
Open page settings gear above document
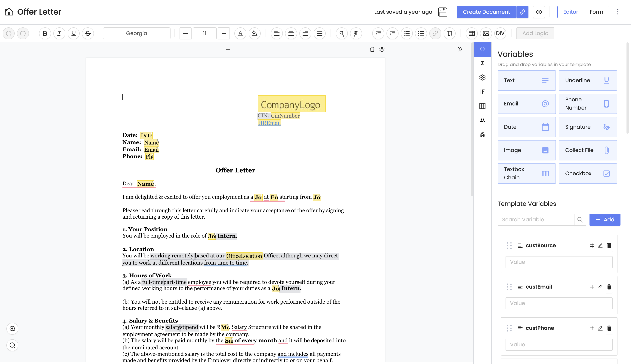tap(382, 49)
